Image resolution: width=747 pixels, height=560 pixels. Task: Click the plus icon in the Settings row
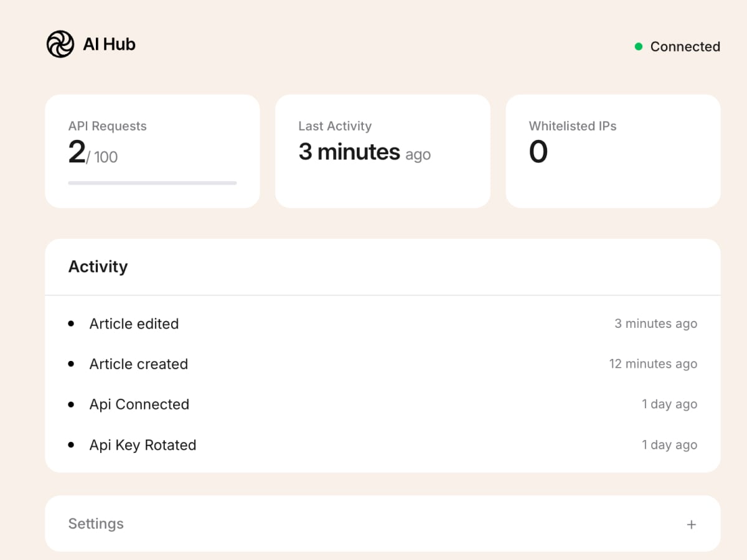(x=691, y=524)
